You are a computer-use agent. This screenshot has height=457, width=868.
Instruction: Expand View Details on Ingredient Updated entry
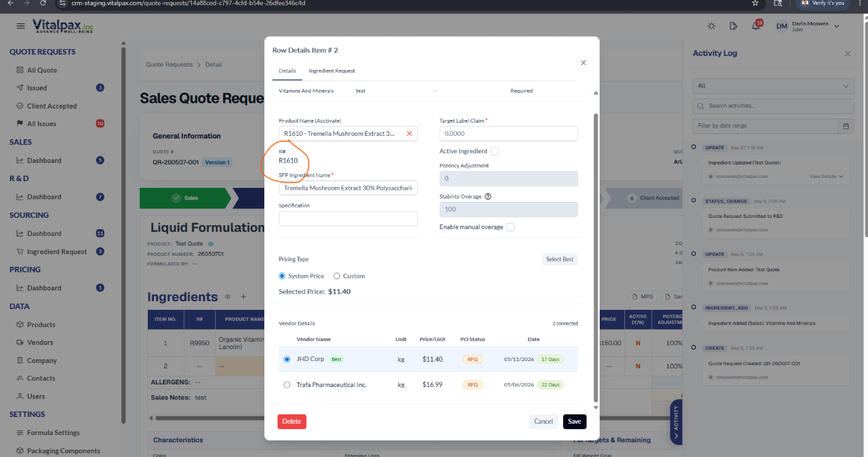[827, 177]
